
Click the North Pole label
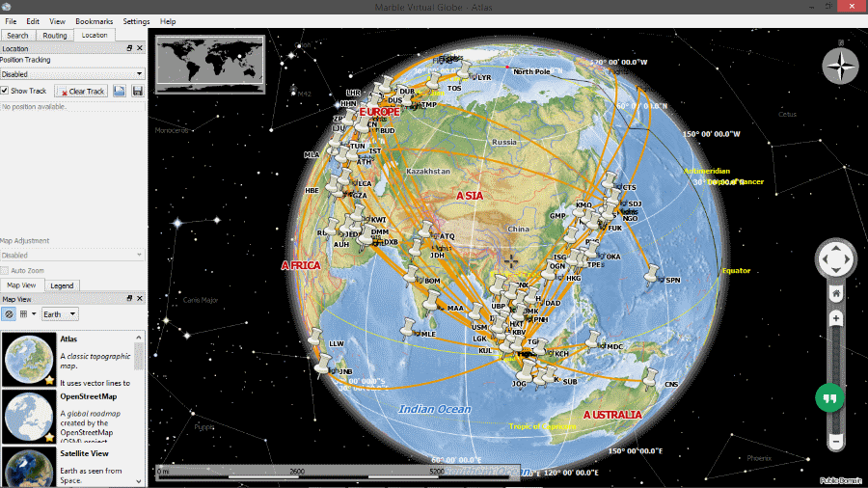tap(531, 71)
